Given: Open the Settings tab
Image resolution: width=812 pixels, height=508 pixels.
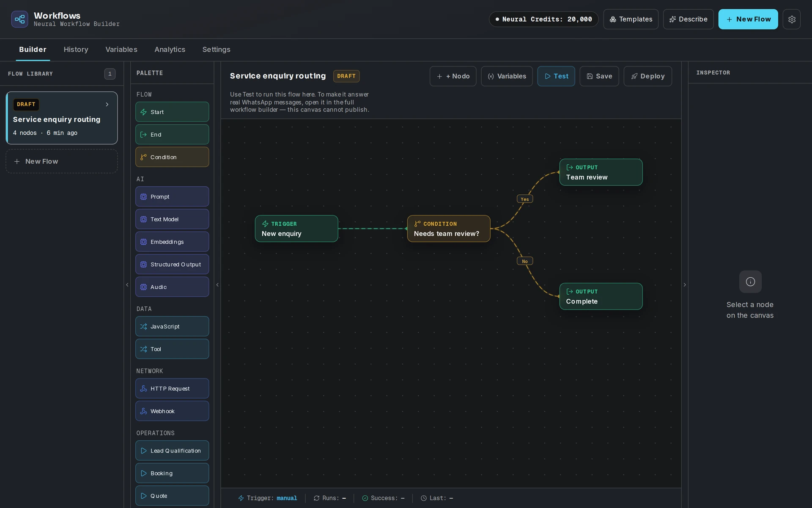Looking at the screenshot, I should click(x=216, y=50).
